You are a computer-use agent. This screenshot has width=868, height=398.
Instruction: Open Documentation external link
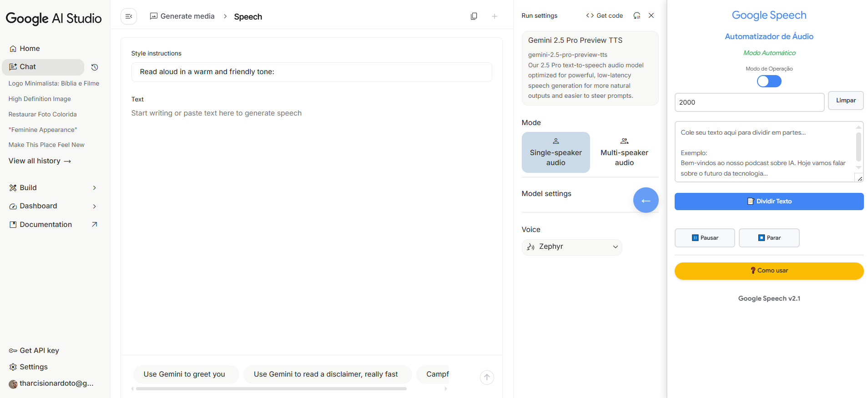point(54,225)
